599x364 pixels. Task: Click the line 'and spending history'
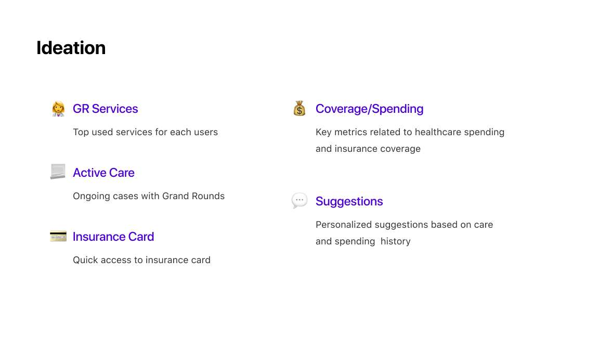(363, 241)
